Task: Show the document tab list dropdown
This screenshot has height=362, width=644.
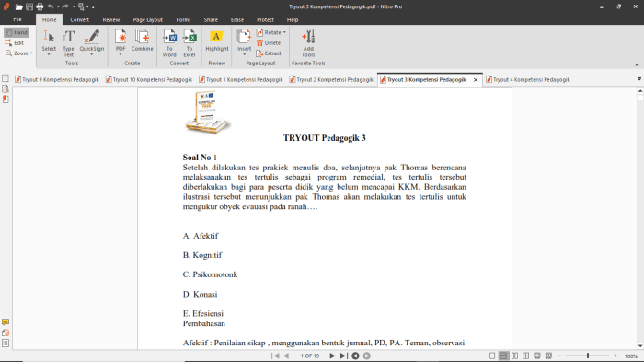Action: click(639, 79)
